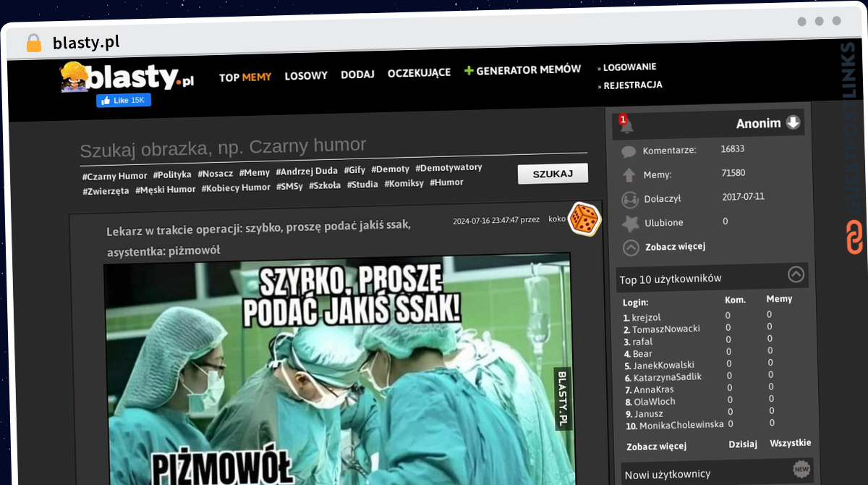Viewport: 868px width, 485px height.
Task: Open the meme title about Lekarz w trakcie operacji
Action: (x=259, y=238)
